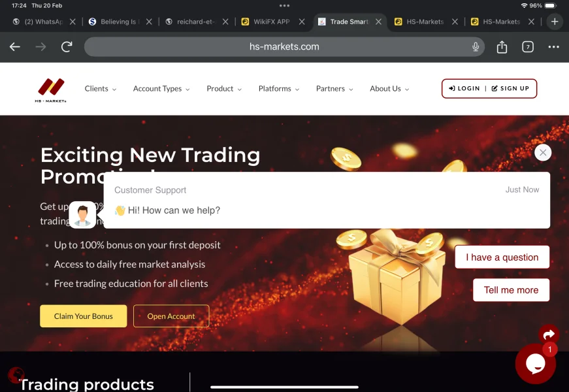The image size is (569, 392).
Task: Click the hs-markets.com address field
Action: click(284, 47)
